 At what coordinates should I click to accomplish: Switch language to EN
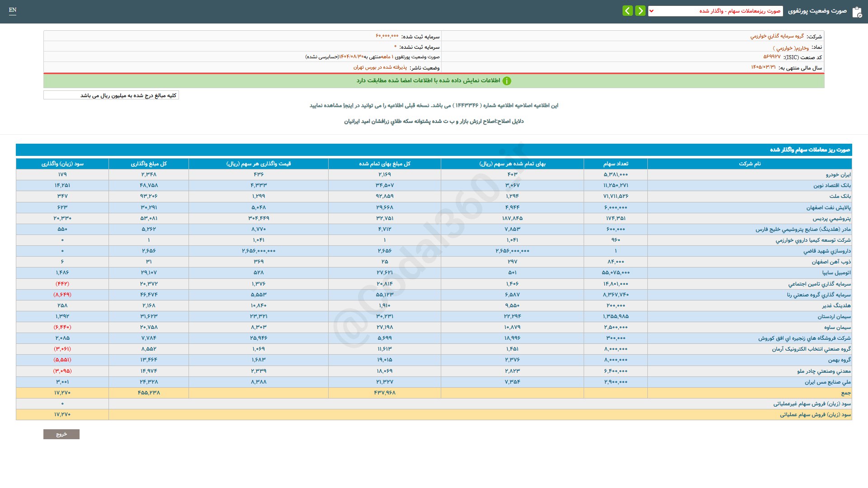(13, 10)
